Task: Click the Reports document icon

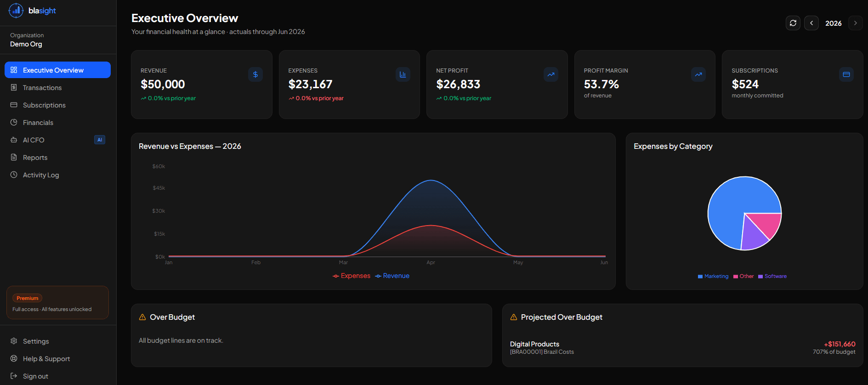Action: coord(14,157)
